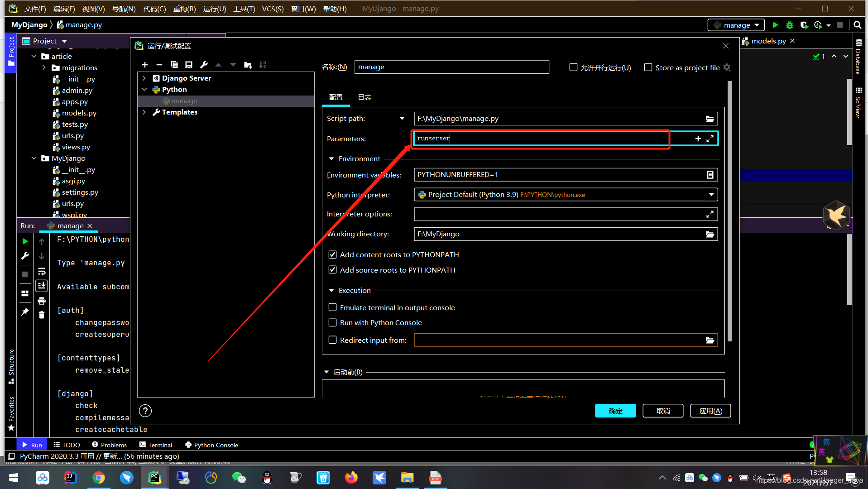
Task: Collapse Environment section
Action: [x=331, y=159]
